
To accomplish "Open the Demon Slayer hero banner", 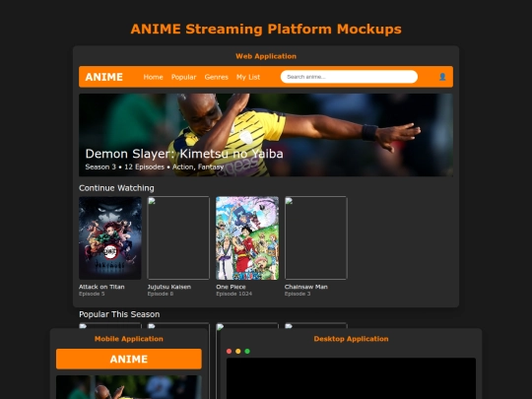I will pos(266,135).
